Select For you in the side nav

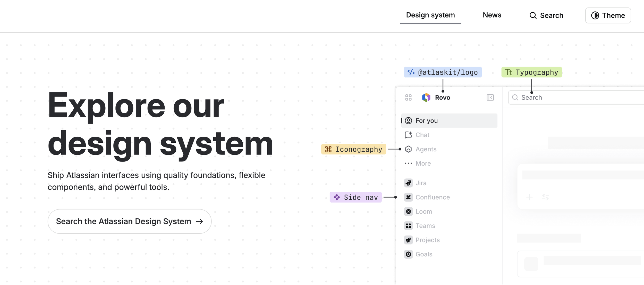coord(449,121)
